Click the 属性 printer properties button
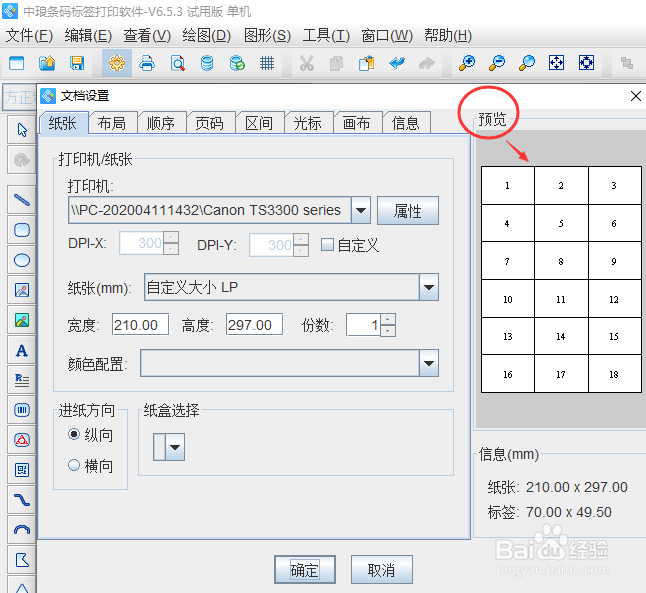Screen dimensions: 646x593 [408, 211]
